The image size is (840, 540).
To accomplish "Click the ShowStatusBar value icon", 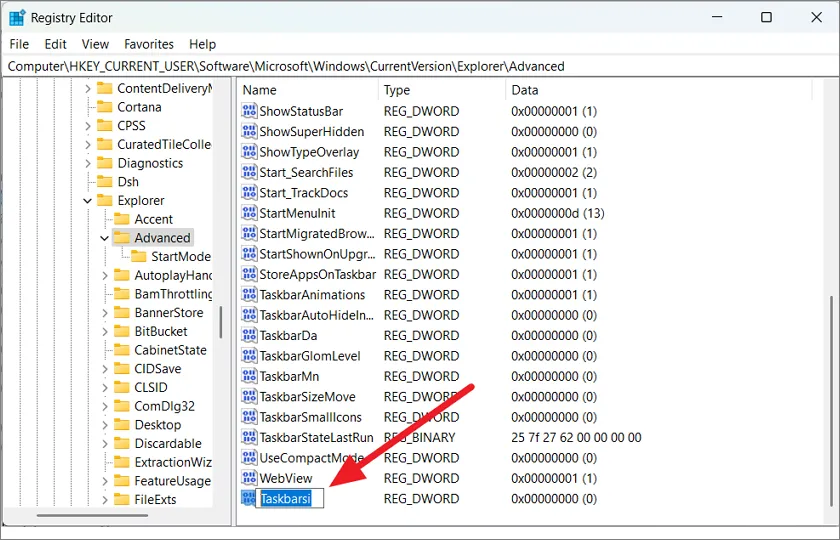I will click(x=249, y=111).
